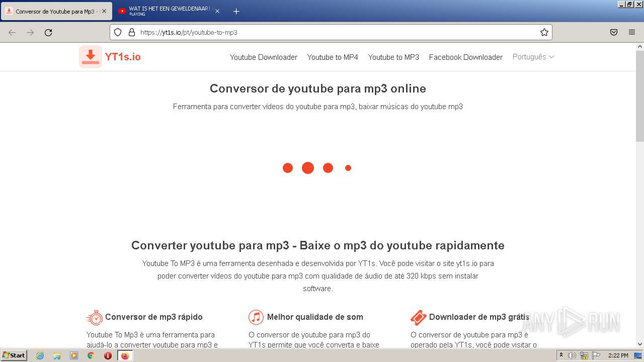644x362 pixels.
Task: Switch to the WAT IS HET EEN GEWELDENAAR tab
Action: point(169,11)
